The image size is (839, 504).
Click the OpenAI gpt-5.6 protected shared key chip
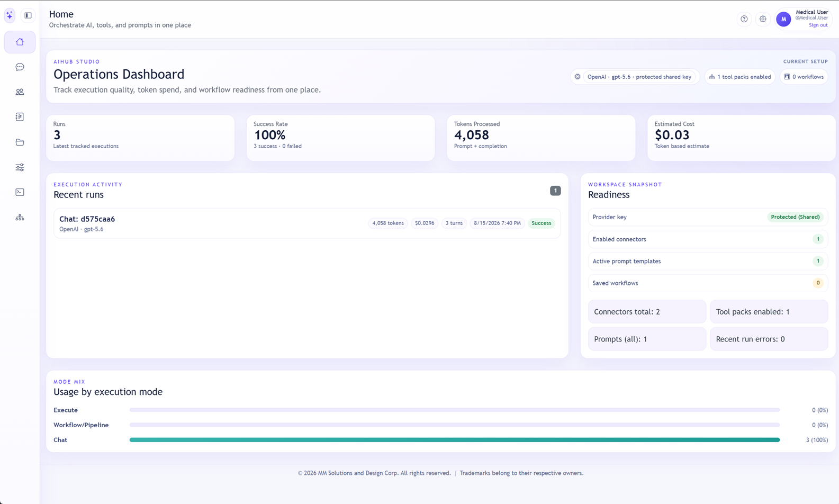coord(635,77)
